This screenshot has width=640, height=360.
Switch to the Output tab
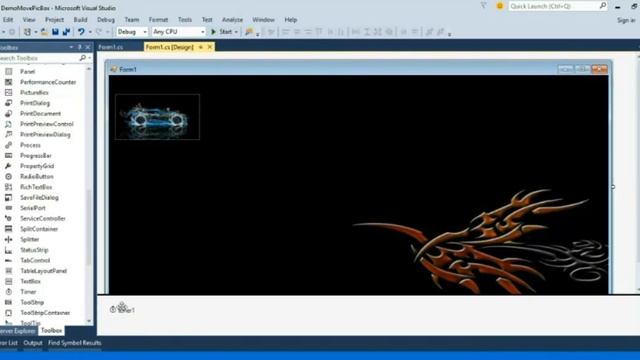tap(33, 343)
